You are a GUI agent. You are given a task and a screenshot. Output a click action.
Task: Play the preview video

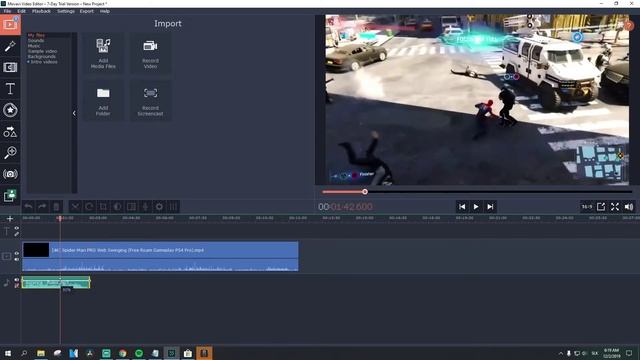pyautogui.click(x=476, y=207)
